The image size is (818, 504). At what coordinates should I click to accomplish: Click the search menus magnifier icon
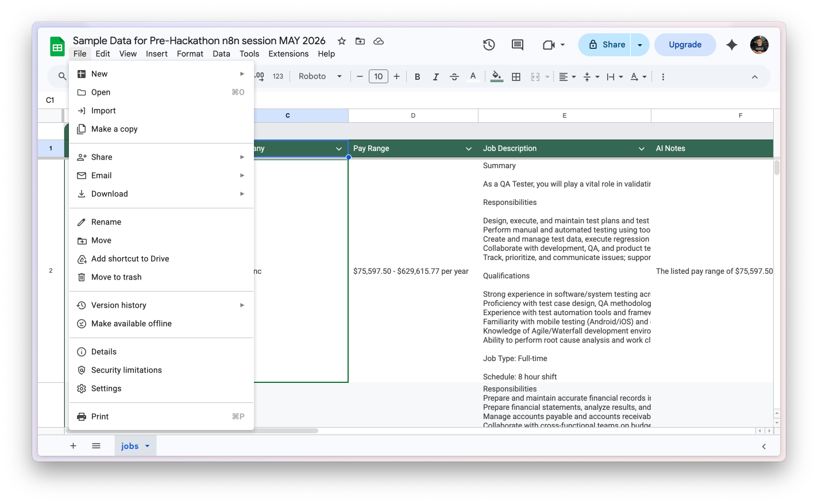click(x=62, y=76)
